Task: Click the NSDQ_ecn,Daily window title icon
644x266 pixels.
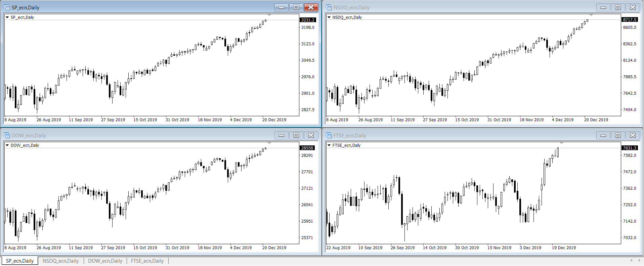Action: point(329,7)
